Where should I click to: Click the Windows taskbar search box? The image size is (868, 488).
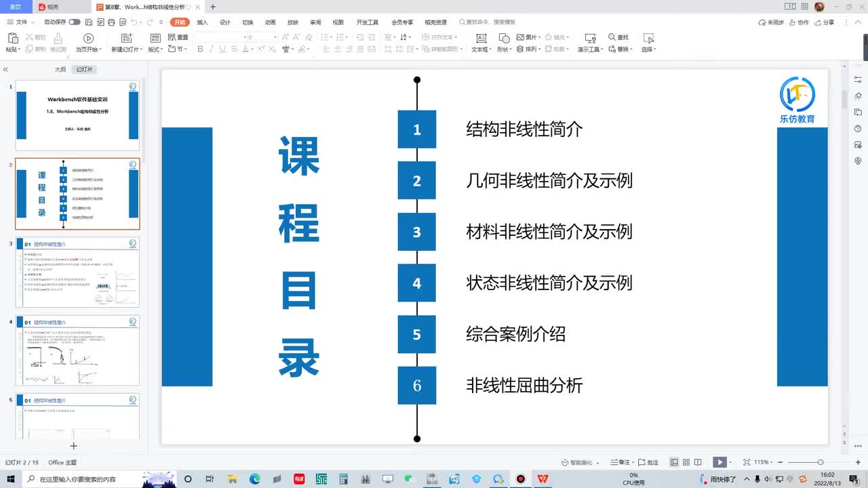coord(100,479)
